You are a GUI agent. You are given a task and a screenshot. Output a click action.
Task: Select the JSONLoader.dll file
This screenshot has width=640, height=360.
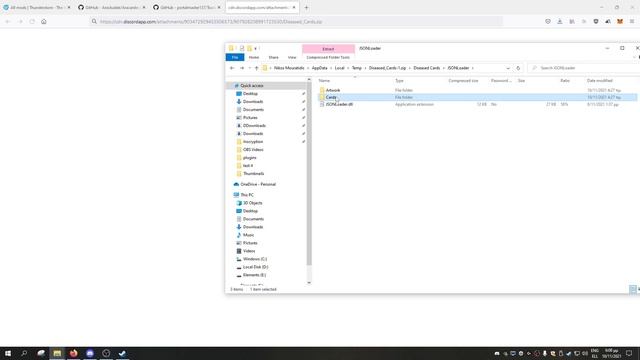point(339,104)
